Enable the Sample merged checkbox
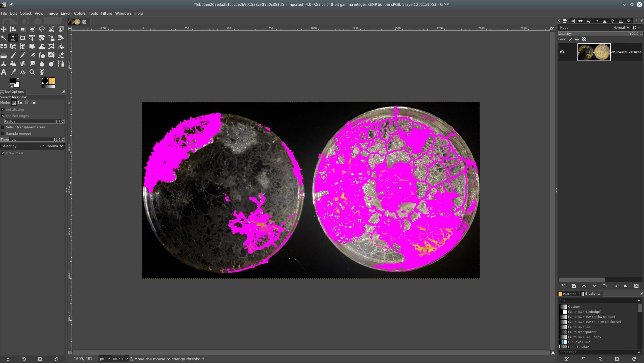The height and width of the screenshot is (363, 644). coord(3,134)
